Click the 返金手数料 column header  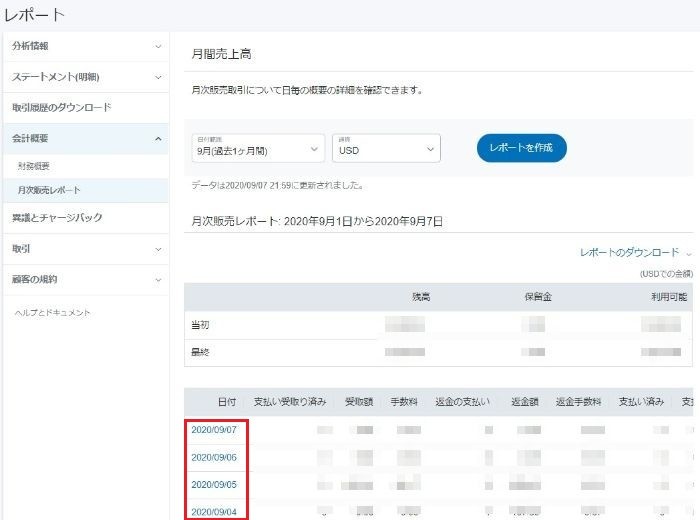(579, 402)
